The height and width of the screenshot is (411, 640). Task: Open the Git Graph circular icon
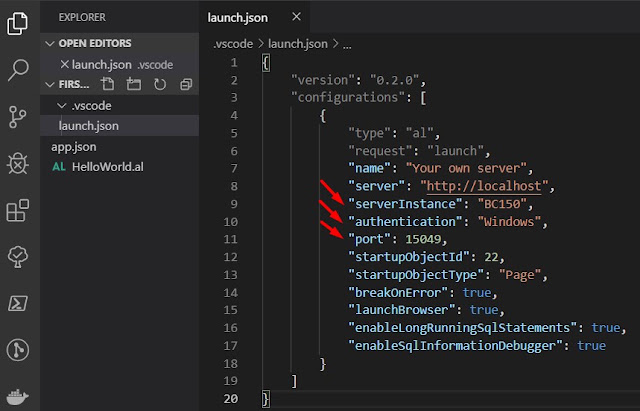(x=18, y=350)
